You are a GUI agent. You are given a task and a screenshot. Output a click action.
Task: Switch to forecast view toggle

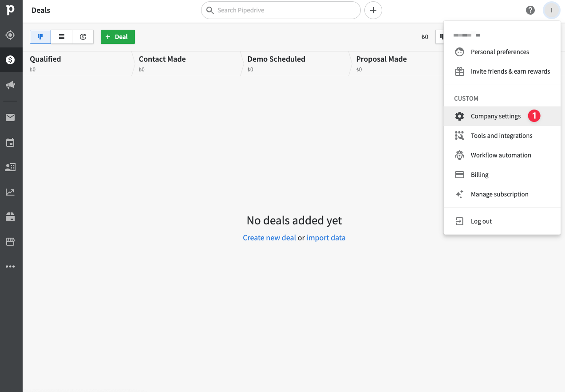click(83, 37)
